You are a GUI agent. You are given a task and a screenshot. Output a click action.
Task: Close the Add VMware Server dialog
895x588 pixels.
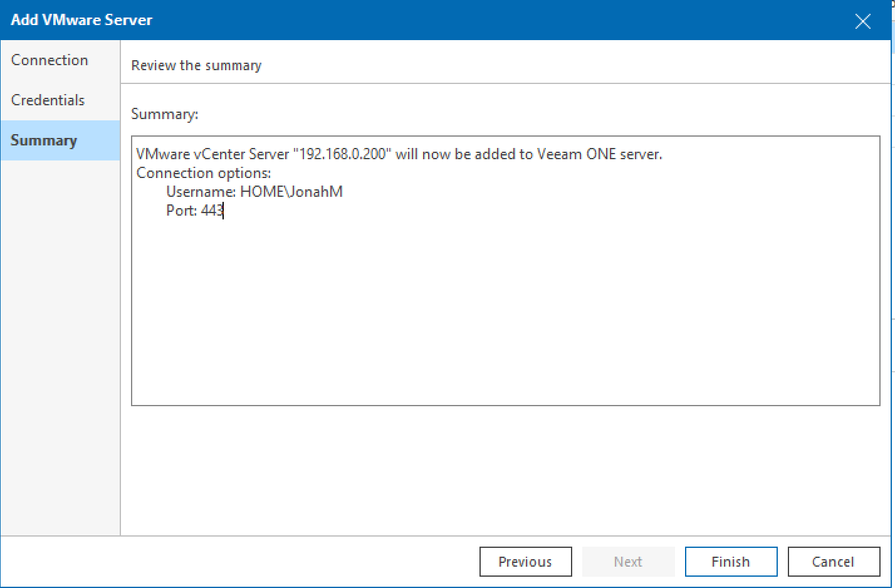pos(863,21)
